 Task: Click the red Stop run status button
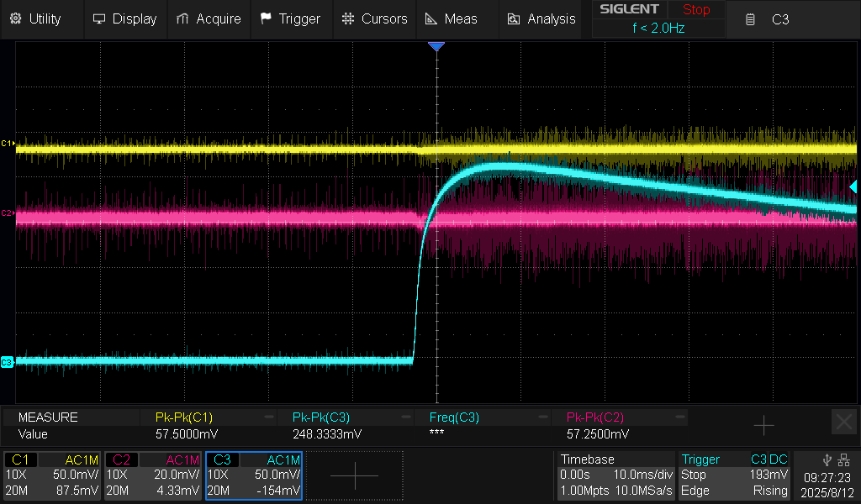click(695, 10)
